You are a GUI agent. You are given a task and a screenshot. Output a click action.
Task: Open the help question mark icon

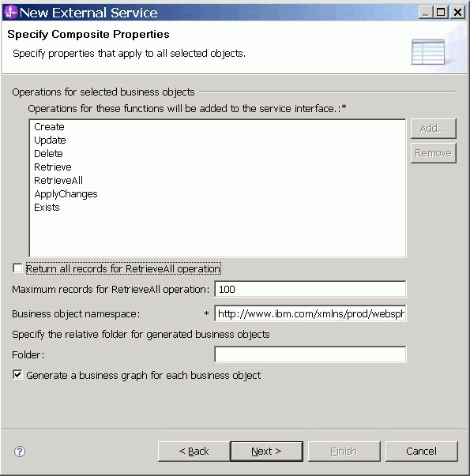[x=20, y=452]
